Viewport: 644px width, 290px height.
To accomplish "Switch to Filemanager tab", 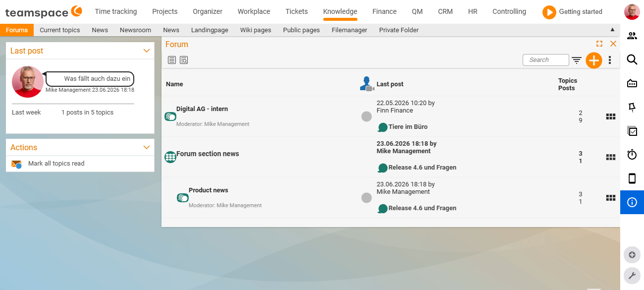I will coord(350,30).
